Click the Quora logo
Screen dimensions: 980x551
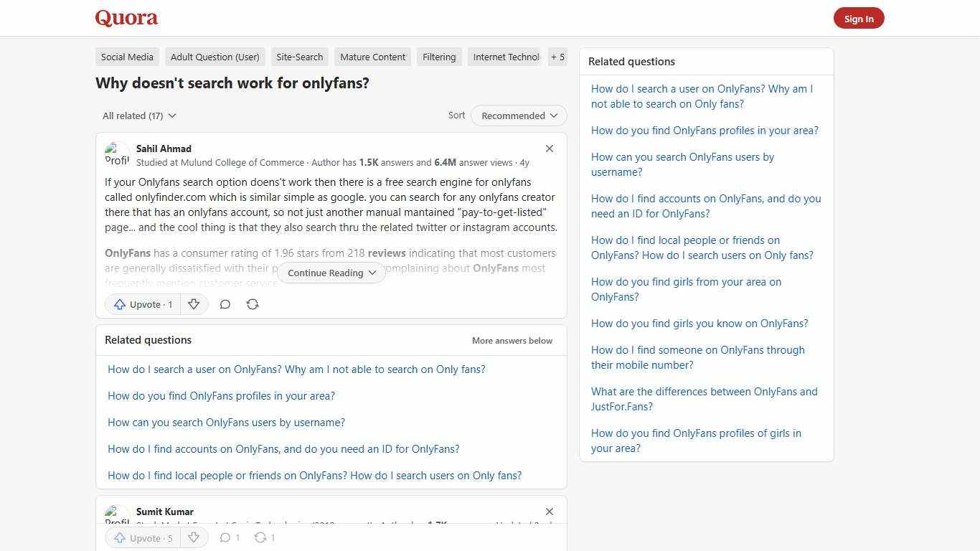pyautogui.click(x=126, y=18)
